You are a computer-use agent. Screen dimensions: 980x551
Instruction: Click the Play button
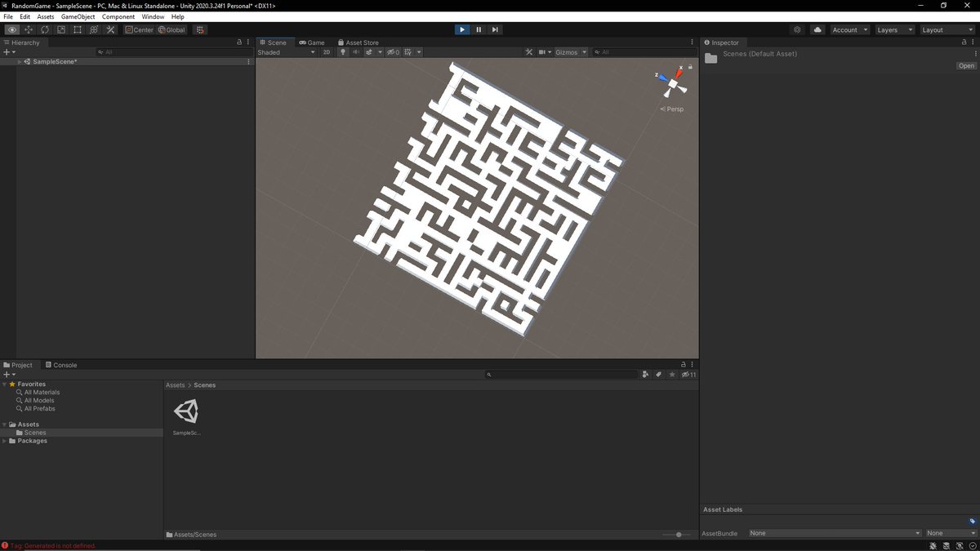click(x=462, y=29)
